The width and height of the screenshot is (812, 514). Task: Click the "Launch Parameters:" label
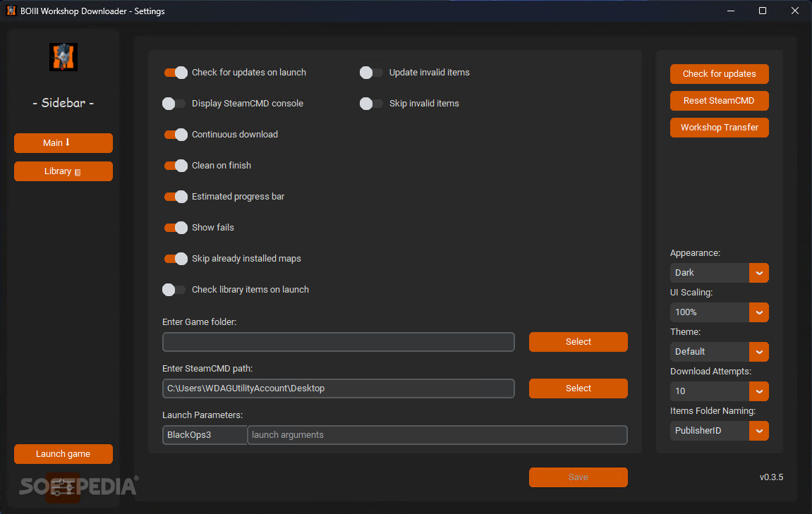click(x=202, y=415)
